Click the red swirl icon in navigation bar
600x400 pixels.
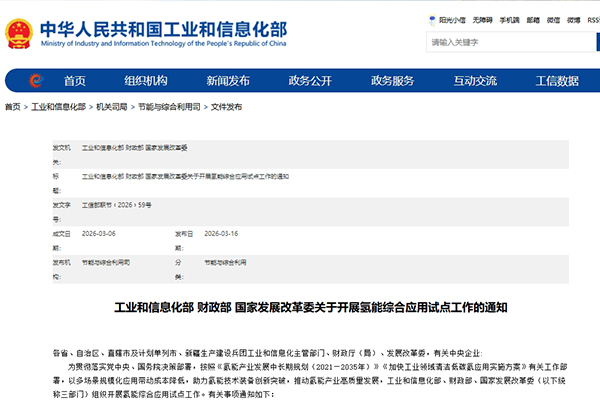pos(36,80)
